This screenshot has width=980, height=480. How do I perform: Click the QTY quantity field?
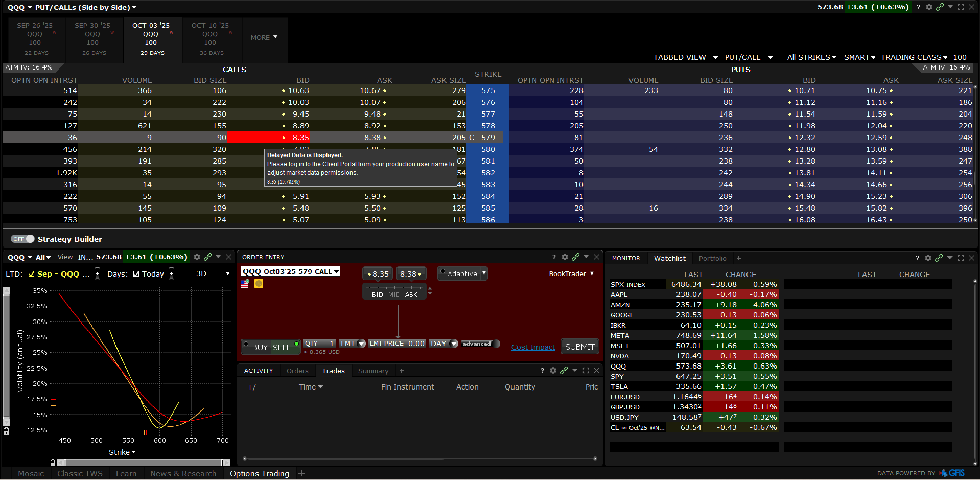tap(319, 344)
